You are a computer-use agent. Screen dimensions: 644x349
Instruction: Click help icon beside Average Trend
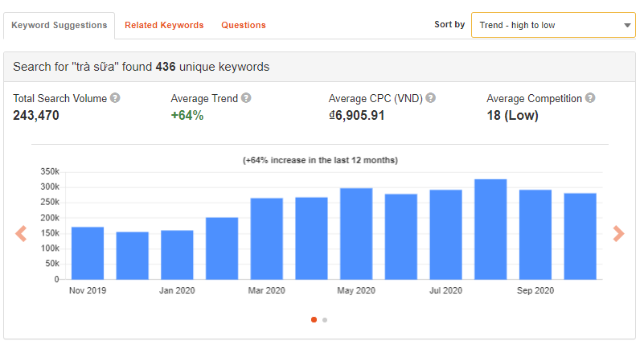[x=246, y=98]
